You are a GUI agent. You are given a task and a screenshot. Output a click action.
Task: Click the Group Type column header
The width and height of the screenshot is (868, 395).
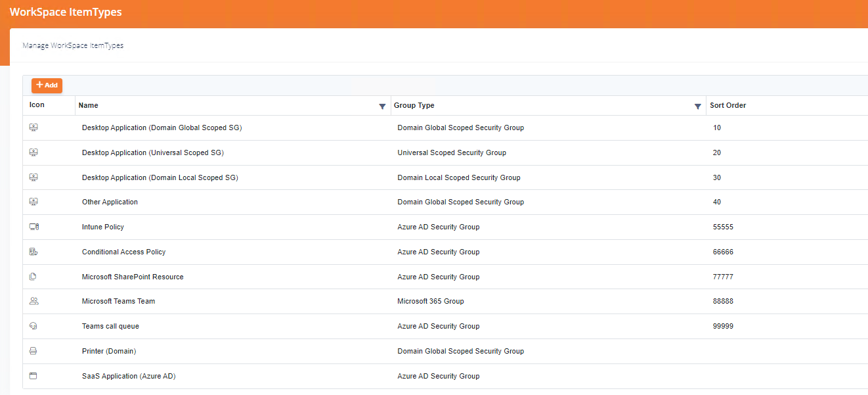click(x=414, y=105)
